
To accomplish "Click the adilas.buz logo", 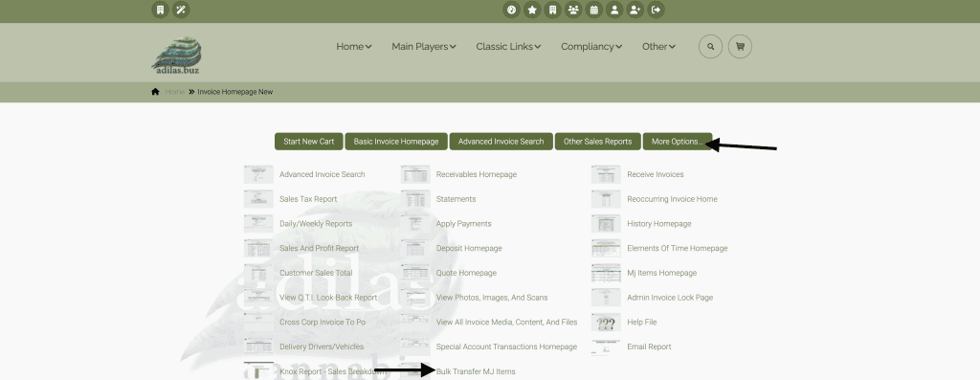I will tap(176, 55).
